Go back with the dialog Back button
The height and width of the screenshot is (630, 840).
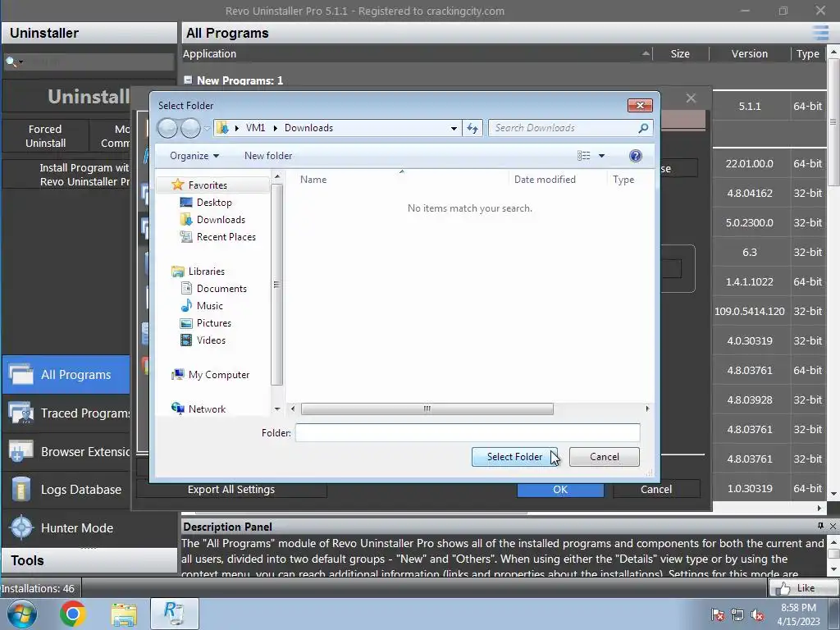pos(167,128)
